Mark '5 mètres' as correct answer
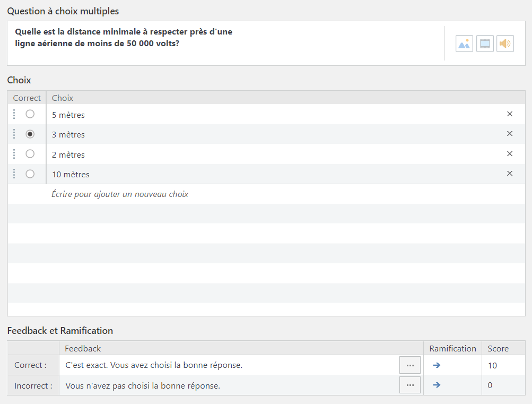Viewport: 532px width, 404px height. click(30, 114)
